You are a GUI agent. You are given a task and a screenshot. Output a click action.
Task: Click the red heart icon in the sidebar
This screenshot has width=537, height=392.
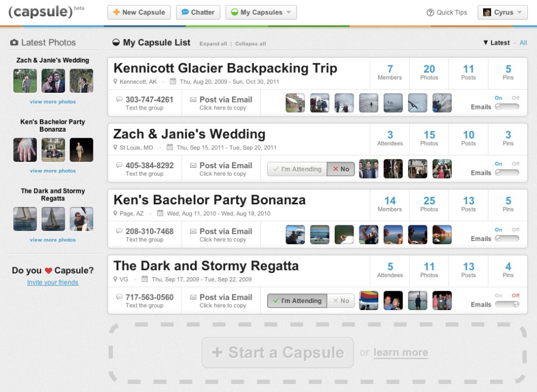pyautogui.click(x=48, y=271)
